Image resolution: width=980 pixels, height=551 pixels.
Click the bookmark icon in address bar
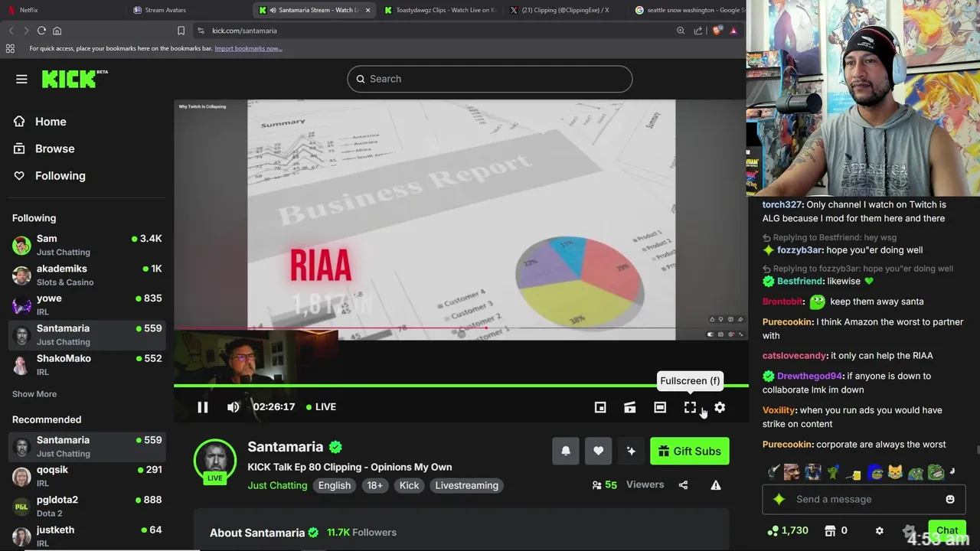point(181,31)
